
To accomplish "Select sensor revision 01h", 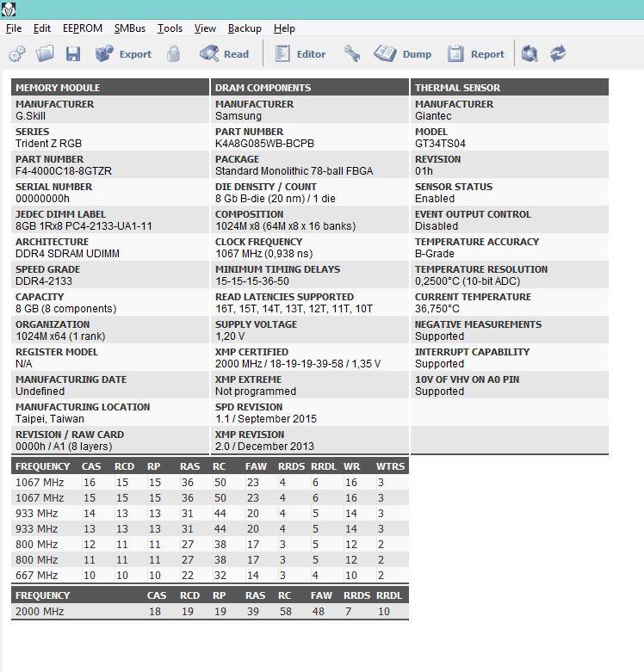I will point(424,171).
